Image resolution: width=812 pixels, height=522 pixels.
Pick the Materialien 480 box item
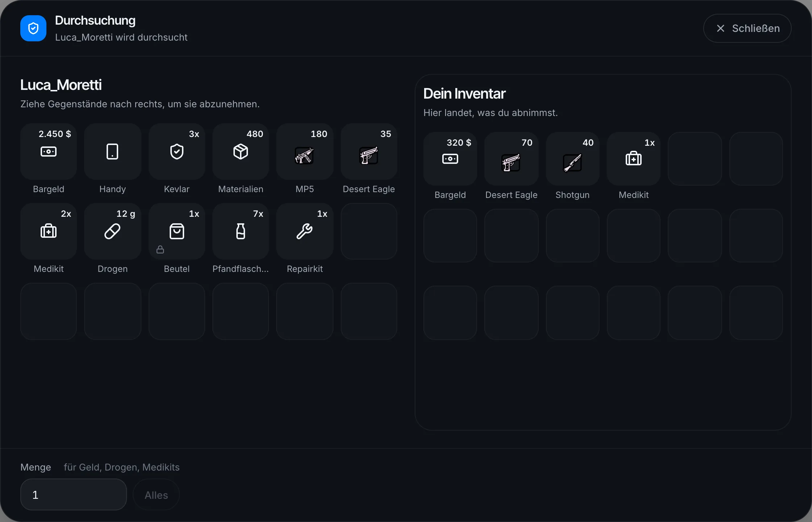coord(241,152)
